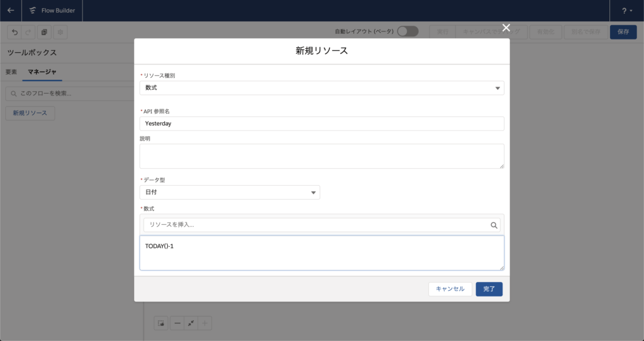This screenshot has width=644, height=341.
Task: Click the undo icon in toolbar
Action: [15, 32]
